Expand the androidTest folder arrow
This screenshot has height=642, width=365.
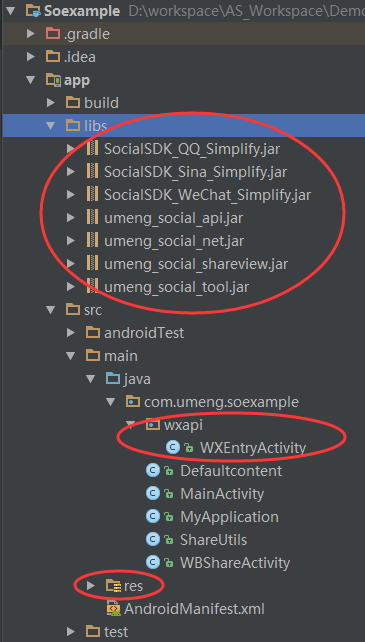point(71,333)
